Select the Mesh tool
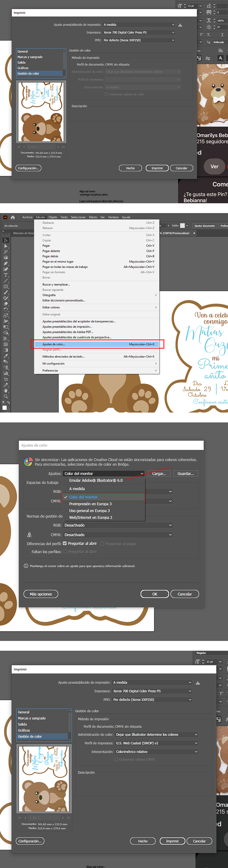 click(6, 344)
